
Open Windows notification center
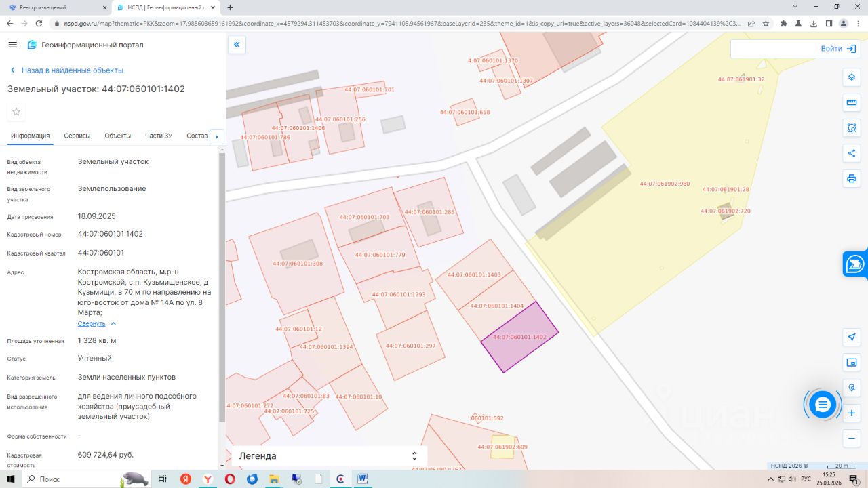tap(855, 479)
